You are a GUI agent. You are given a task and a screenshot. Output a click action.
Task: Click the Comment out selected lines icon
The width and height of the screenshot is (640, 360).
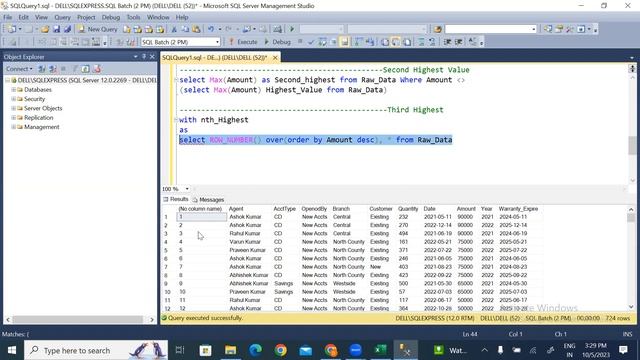pyautogui.click(x=421, y=42)
